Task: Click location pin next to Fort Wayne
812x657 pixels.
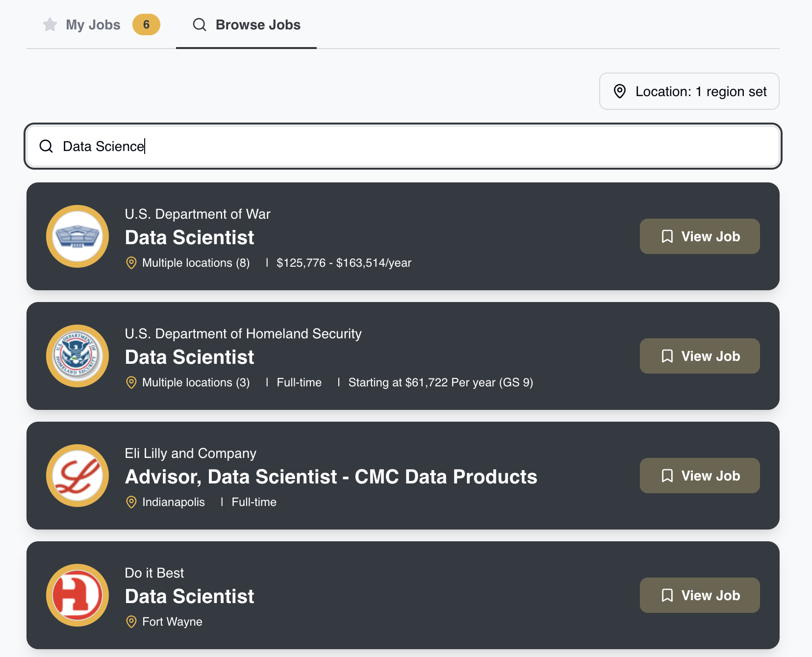Action: (x=131, y=622)
